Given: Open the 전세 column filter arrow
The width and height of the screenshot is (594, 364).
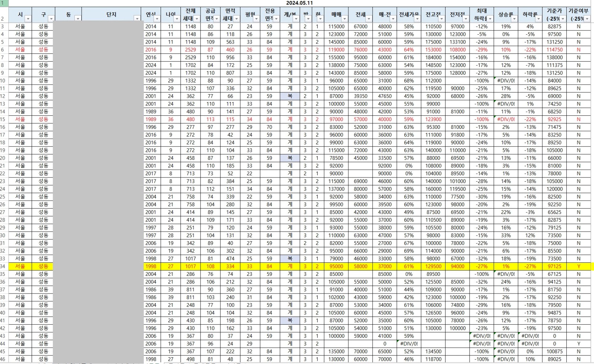Looking at the screenshot, I should pos(369,18).
